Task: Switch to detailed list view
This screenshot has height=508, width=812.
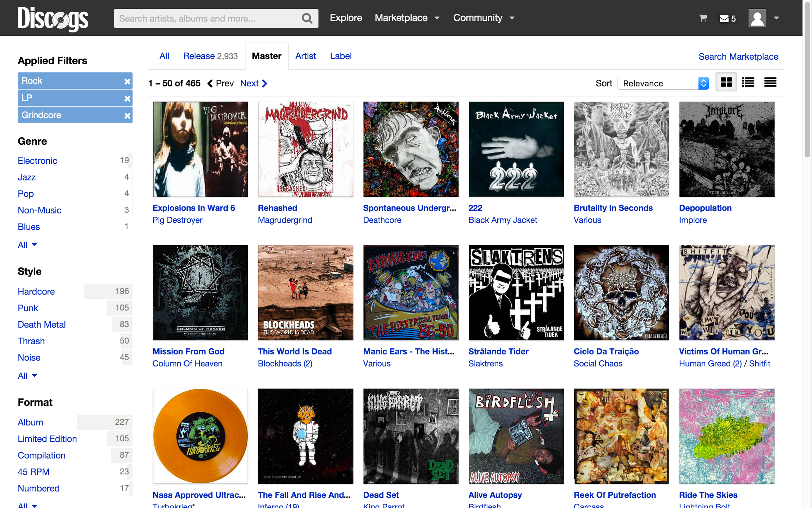Action: (748, 83)
